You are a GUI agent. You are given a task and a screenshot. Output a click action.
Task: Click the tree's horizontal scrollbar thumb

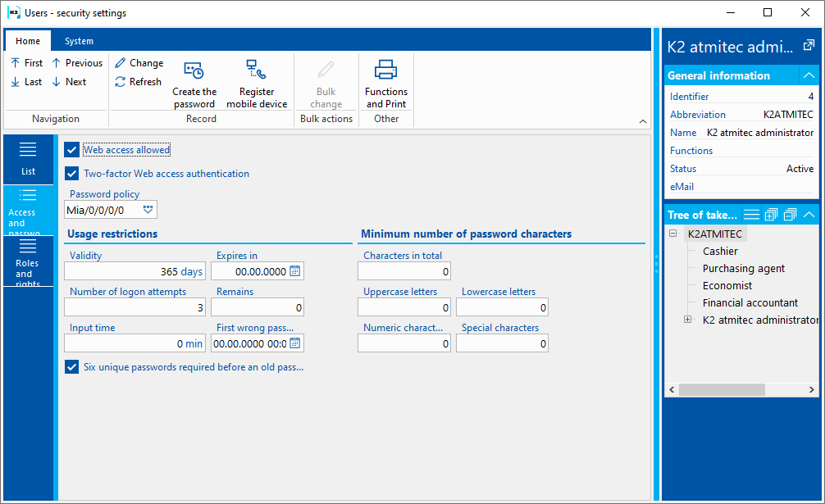[x=722, y=389]
